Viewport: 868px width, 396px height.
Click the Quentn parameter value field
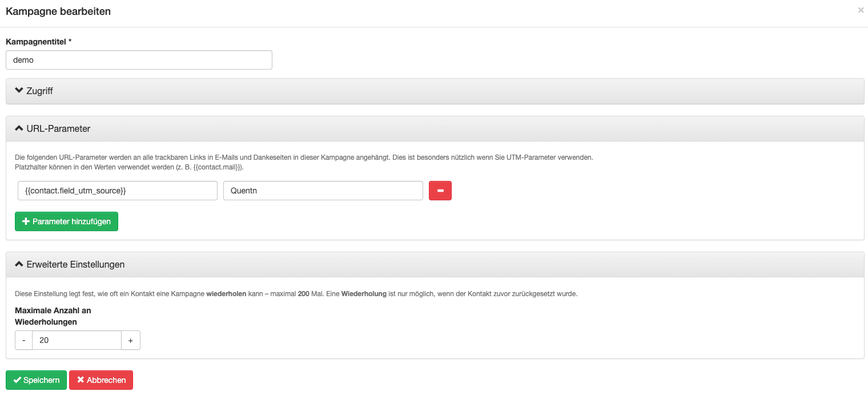tap(323, 191)
